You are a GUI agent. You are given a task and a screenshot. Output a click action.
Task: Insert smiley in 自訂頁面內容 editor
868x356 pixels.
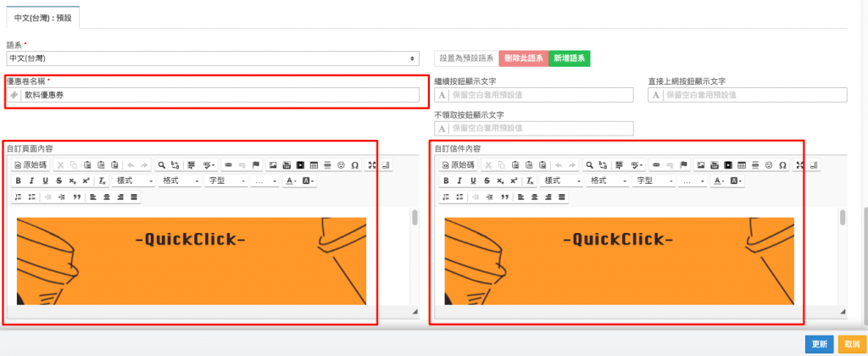[x=342, y=164]
